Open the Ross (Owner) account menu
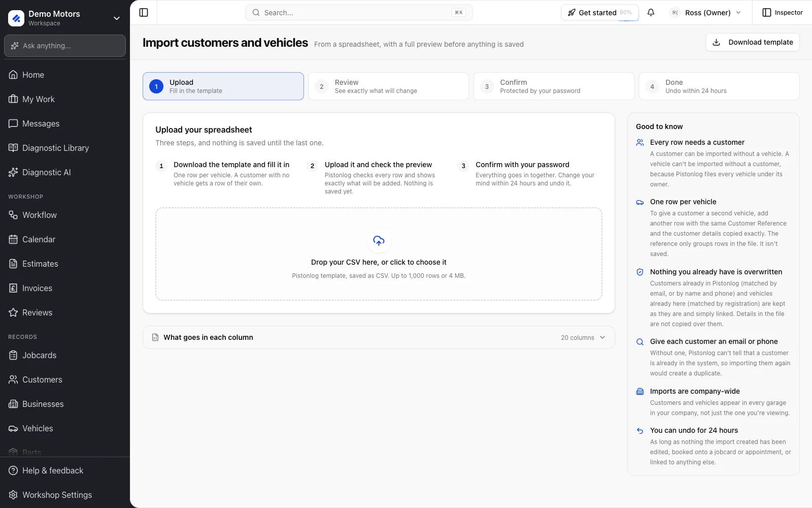Image resolution: width=812 pixels, height=508 pixels. [706, 13]
